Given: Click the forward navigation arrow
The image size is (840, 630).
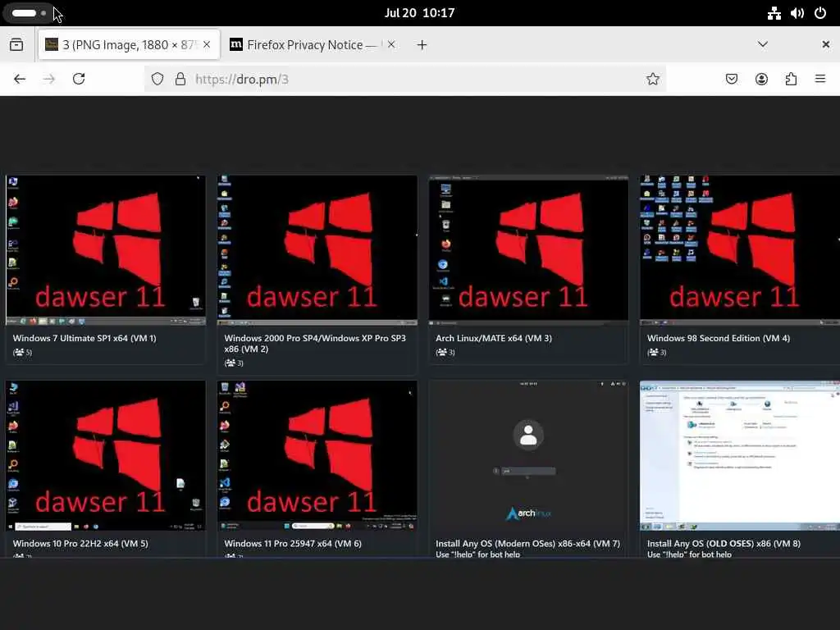Looking at the screenshot, I should (48, 79).
